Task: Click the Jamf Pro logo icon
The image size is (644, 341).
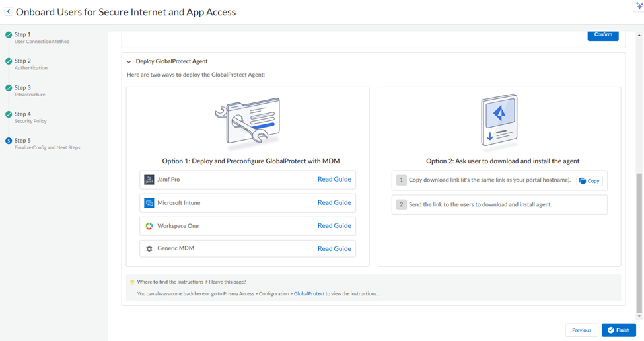Action: 149,180
